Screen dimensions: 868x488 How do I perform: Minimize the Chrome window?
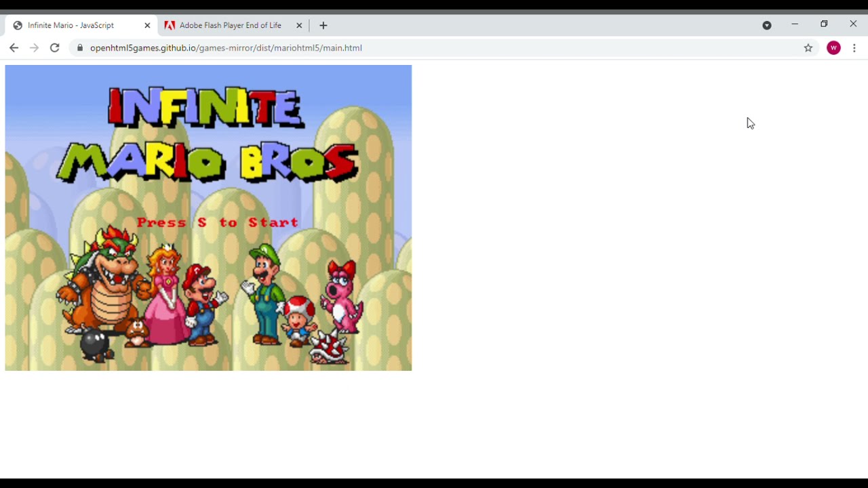point(795,24)
